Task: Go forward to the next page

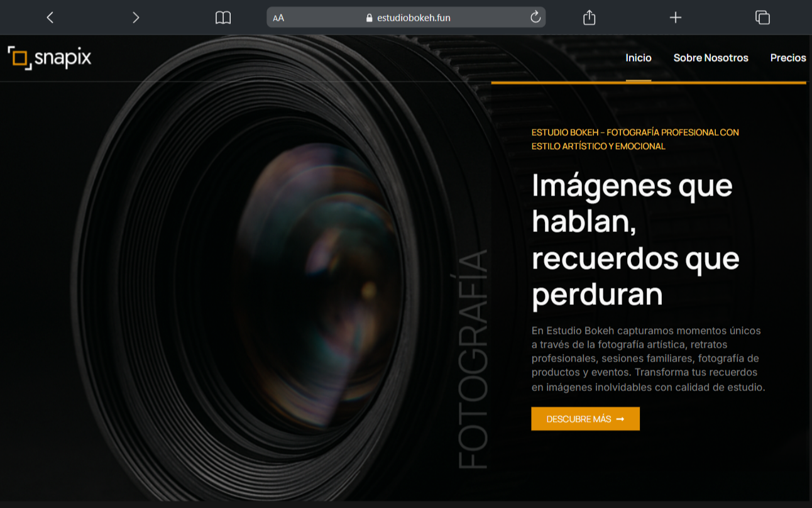Action: coord(136,18)
